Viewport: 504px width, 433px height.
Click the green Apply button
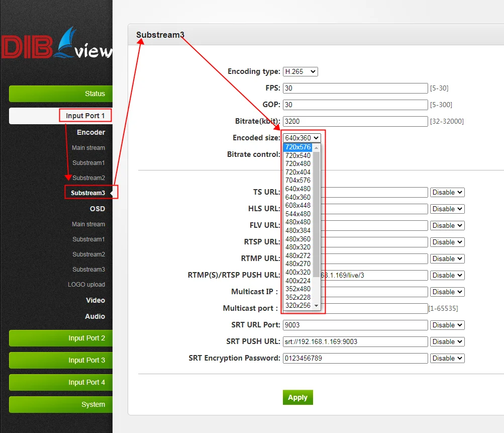[297, 397]
